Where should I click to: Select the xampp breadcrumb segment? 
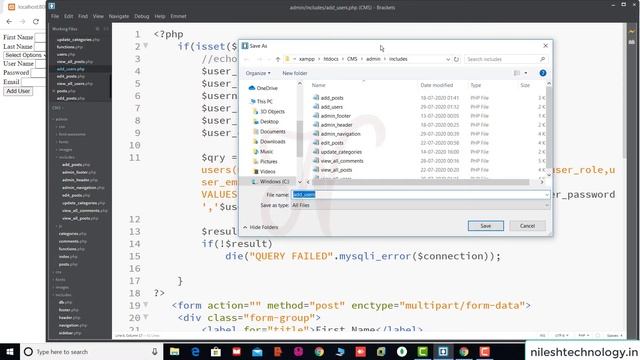tap(307, 59)
